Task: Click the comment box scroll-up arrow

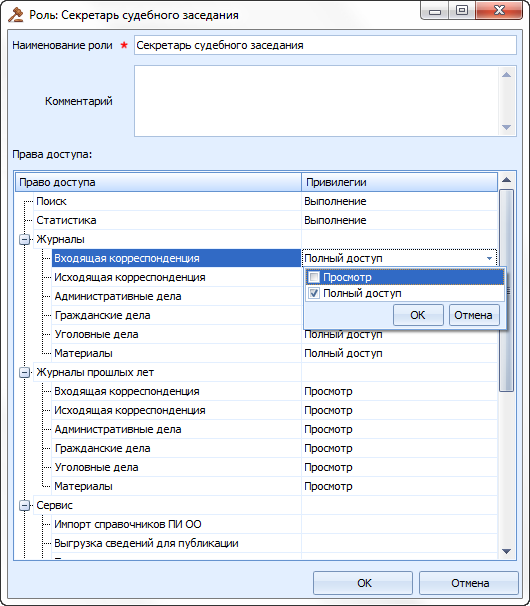Action: (x=506, y=75)
